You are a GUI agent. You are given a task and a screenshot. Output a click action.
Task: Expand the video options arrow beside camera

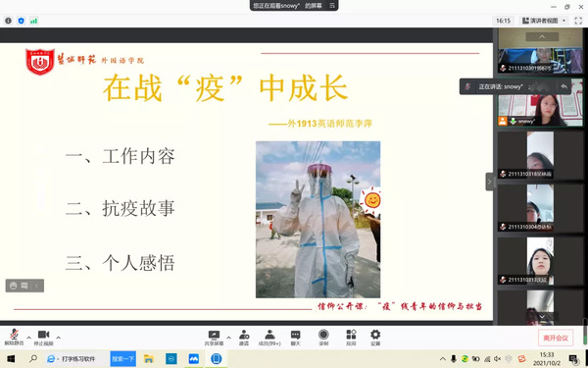click(59, 337)
